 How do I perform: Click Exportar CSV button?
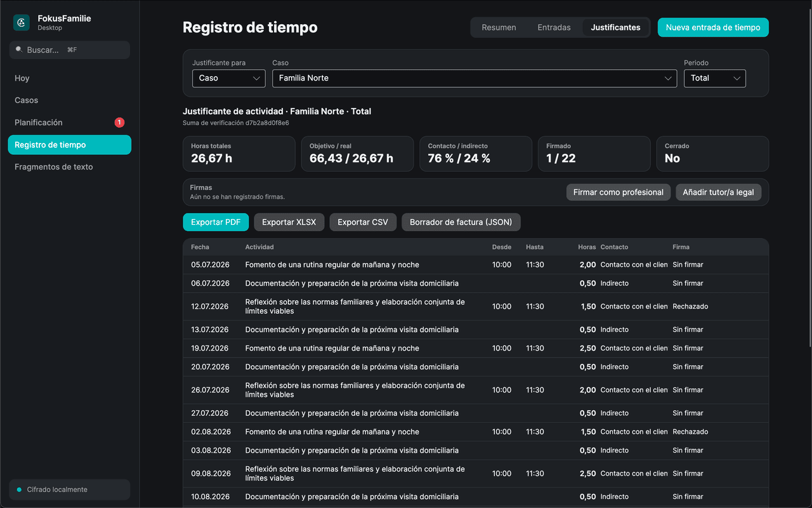pyautogui.click(x=363, y=222)
